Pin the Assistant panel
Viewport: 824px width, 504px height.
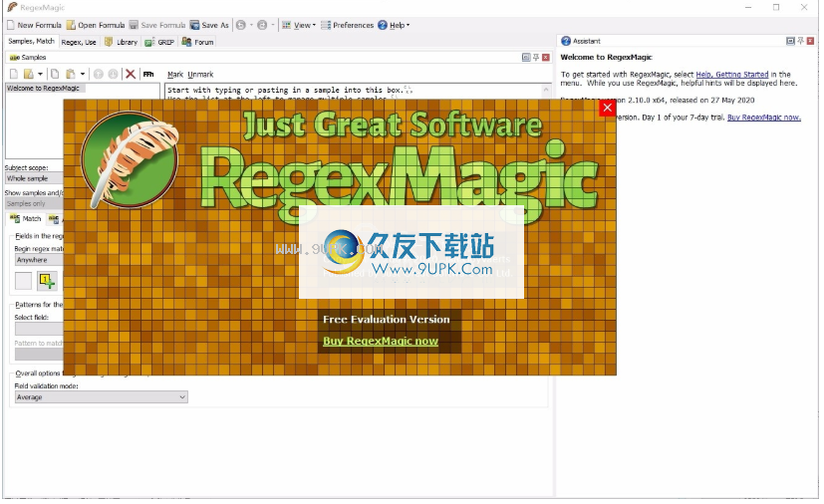tap(800, 41)
